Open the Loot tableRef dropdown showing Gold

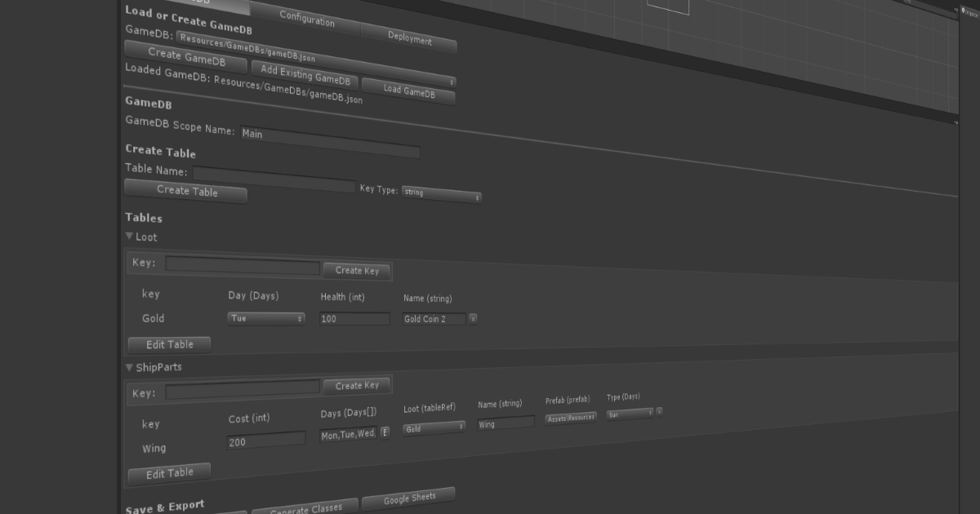coord(433,428)
